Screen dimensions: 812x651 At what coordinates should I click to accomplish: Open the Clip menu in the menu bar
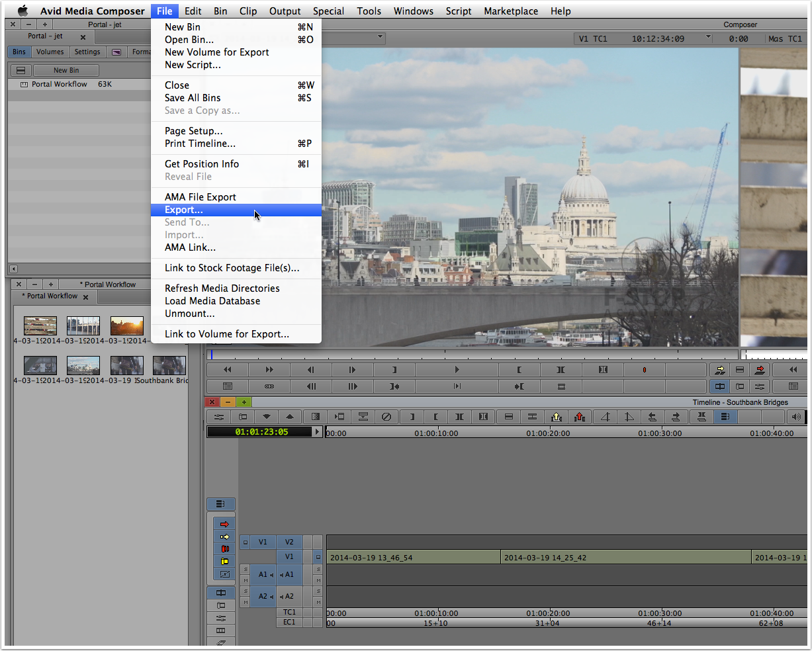click(x=248, y=11)
